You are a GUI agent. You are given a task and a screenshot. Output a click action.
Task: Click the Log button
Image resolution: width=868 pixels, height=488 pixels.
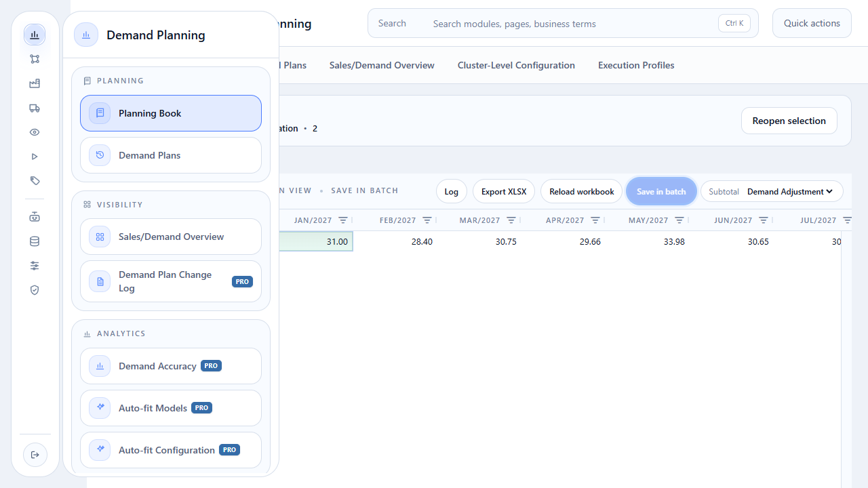tap(452, 192)
